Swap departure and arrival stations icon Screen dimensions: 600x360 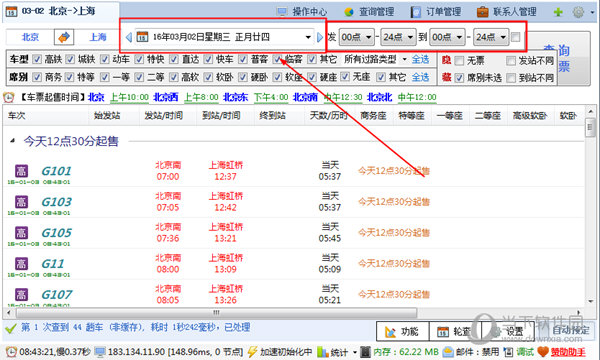64,37
